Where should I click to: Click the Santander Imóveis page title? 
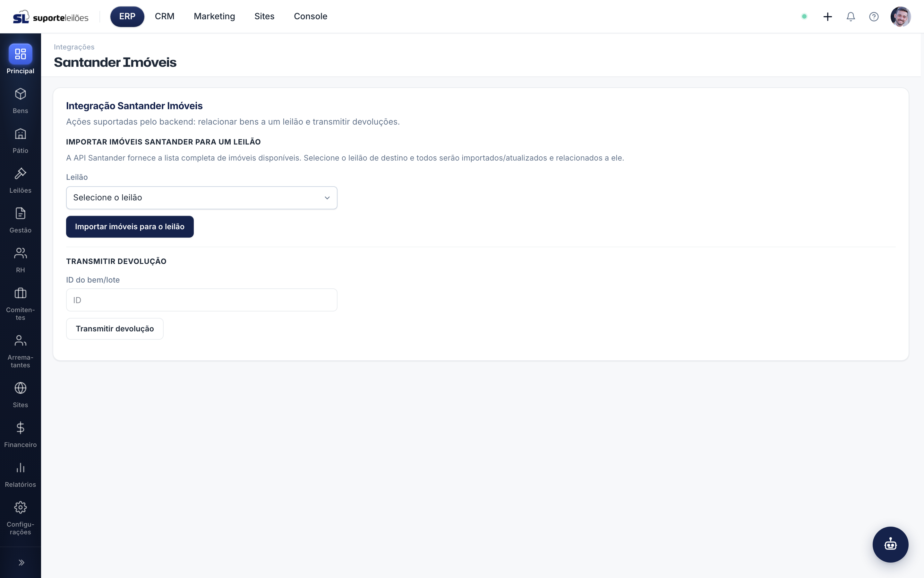[115, 62]
